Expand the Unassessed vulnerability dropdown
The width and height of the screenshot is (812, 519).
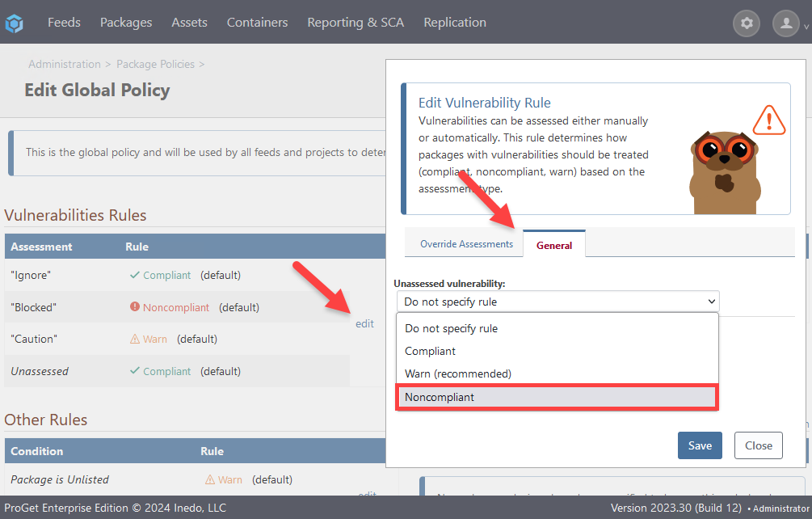pos(557,302)
